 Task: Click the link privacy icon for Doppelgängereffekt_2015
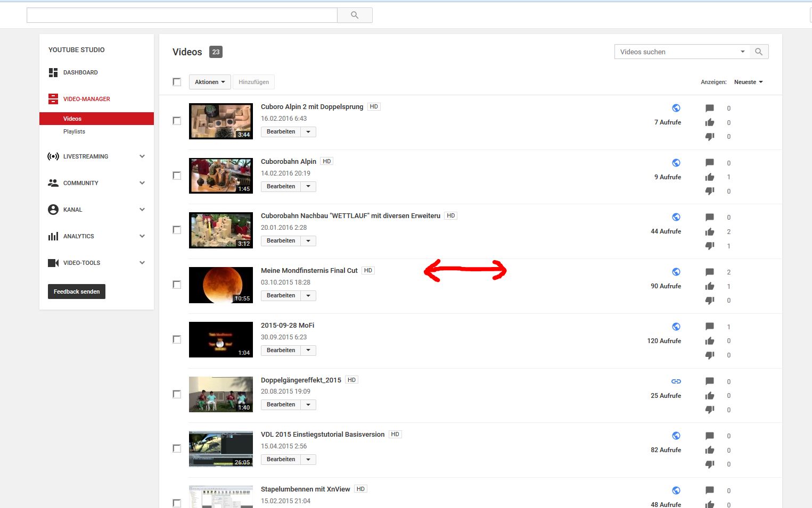tap(676, 381)
